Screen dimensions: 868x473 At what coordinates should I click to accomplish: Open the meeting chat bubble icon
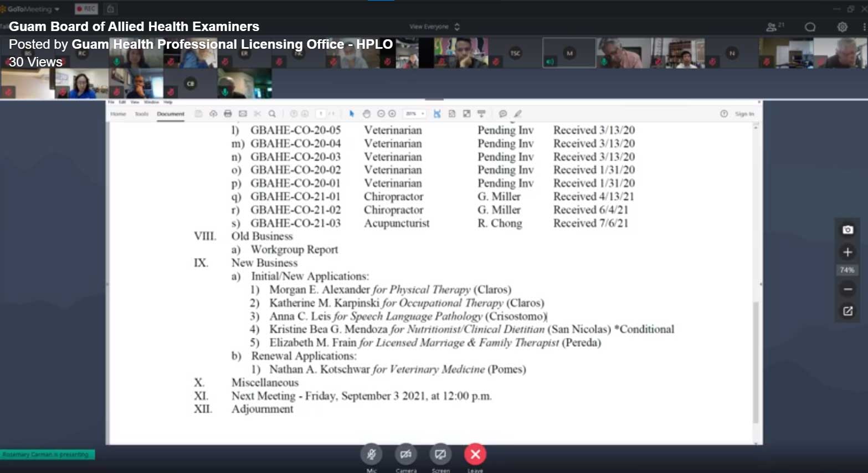[x=810, y=27]
